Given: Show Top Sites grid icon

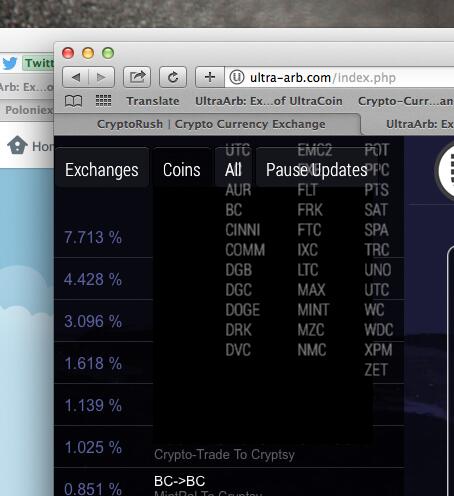Looking at the screenshot, I should [x=103, y=100].
